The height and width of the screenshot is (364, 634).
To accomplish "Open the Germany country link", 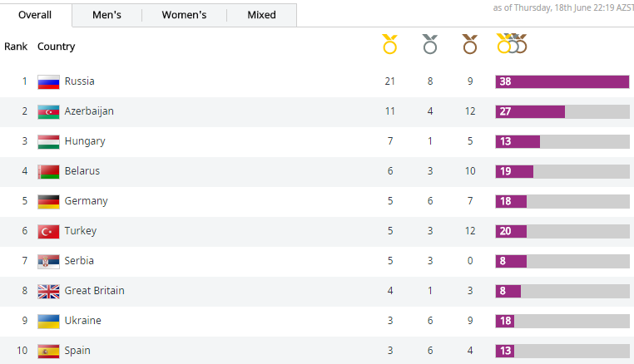I will [86, 201].
